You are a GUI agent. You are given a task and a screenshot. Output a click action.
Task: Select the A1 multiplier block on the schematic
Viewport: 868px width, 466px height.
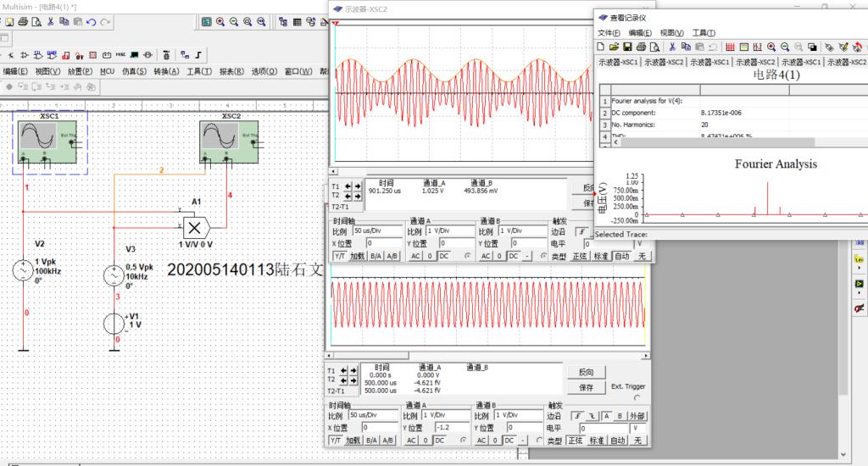tap(196, 227)
